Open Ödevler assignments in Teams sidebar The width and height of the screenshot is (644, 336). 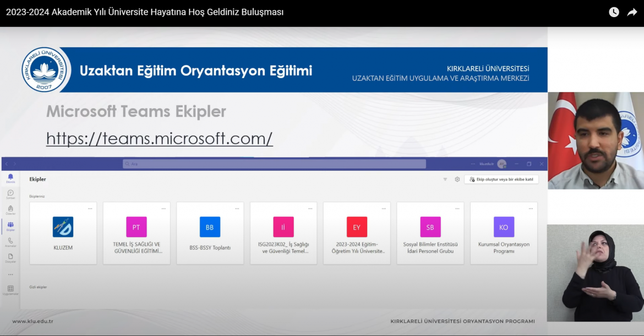point(10,210)
